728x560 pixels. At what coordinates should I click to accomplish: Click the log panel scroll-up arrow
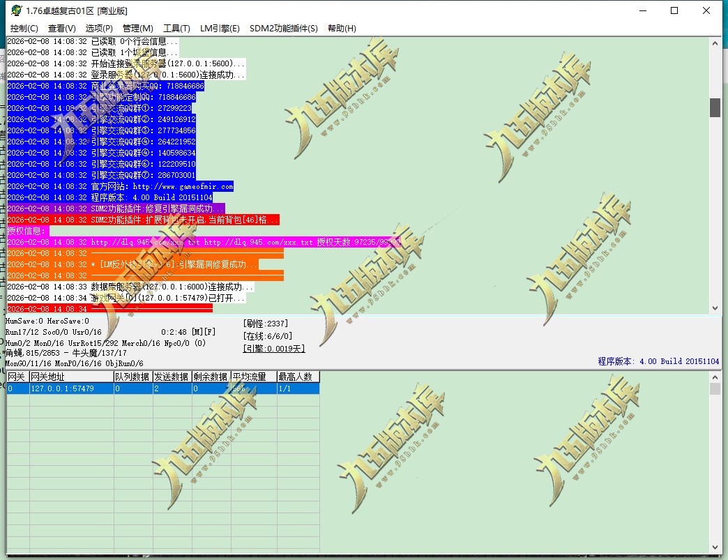tap(715, 43)
